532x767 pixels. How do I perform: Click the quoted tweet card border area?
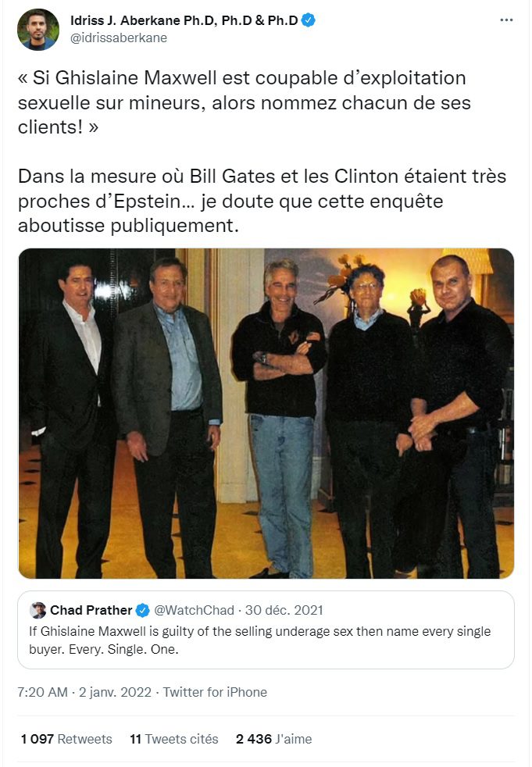266,630
